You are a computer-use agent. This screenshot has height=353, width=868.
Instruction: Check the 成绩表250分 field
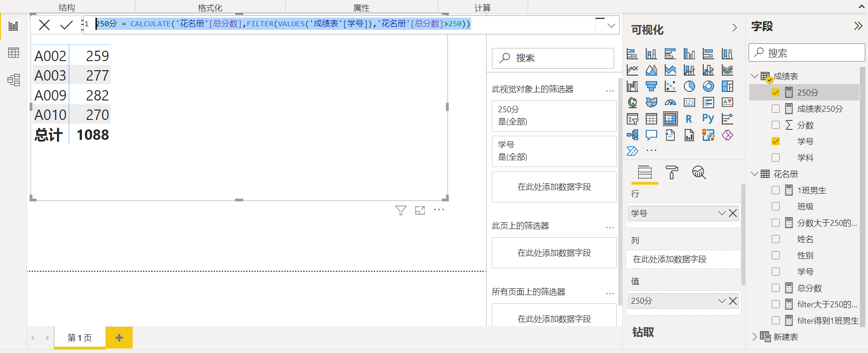pyautogui.click(x=776, y=109)
